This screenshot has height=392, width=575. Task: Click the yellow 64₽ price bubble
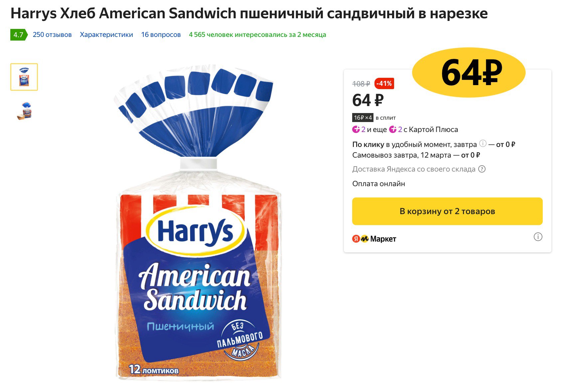tap(469, 72)
